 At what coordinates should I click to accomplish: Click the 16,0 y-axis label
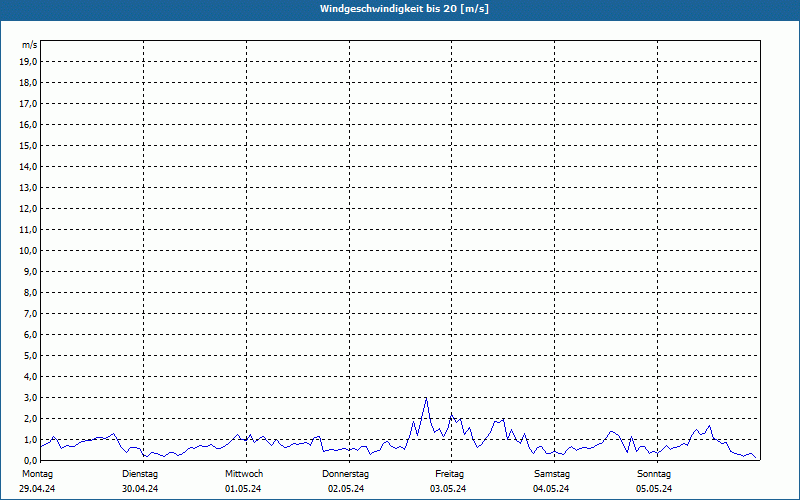tap(29, 124)
